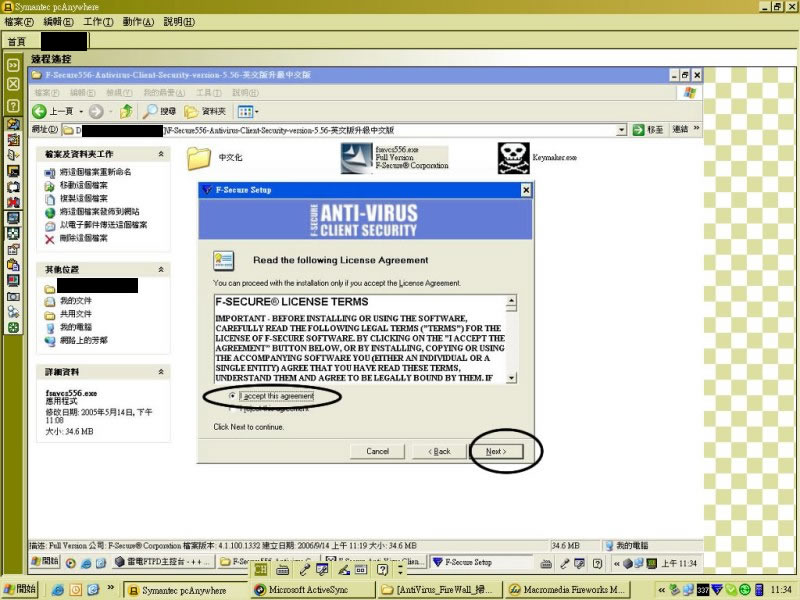
Task: Switch to Microsoft ActiveSync taskbar button
Action: [x=314, y=590]
